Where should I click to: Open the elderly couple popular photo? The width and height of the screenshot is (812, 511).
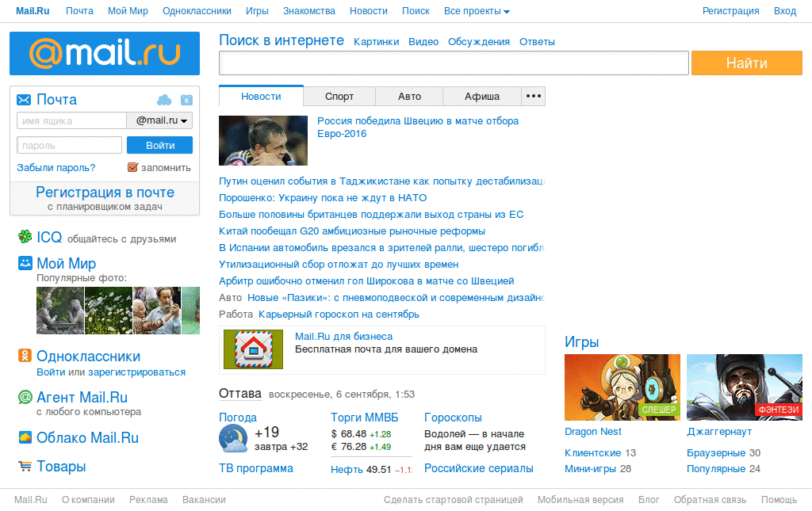157,311
